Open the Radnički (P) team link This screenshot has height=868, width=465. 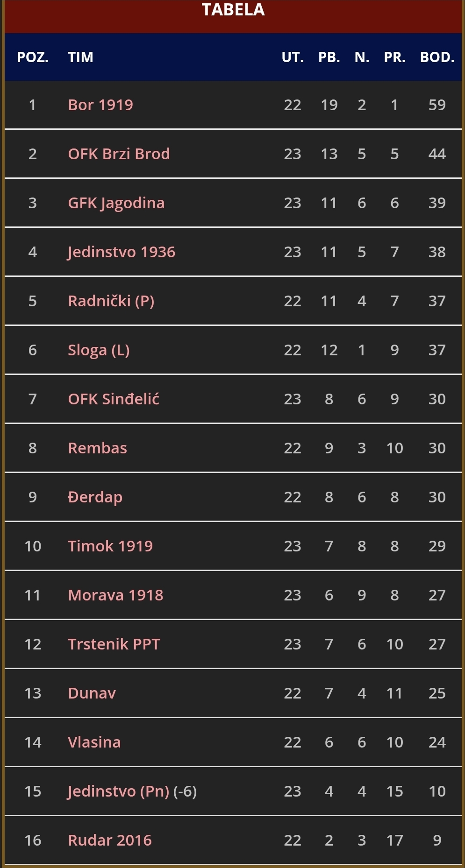111,301
